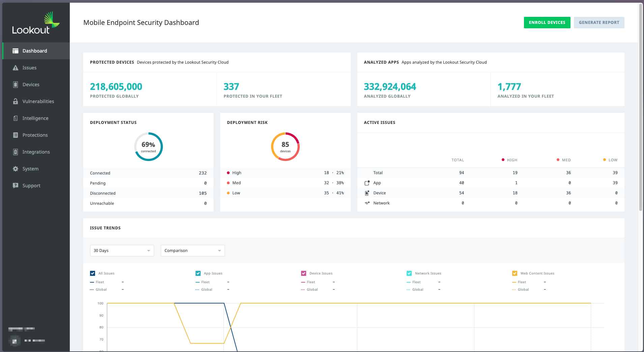Click the Lookout logo
Image resolution: width=644 pixels, height=352 pixels.
(x=36, y=24)
